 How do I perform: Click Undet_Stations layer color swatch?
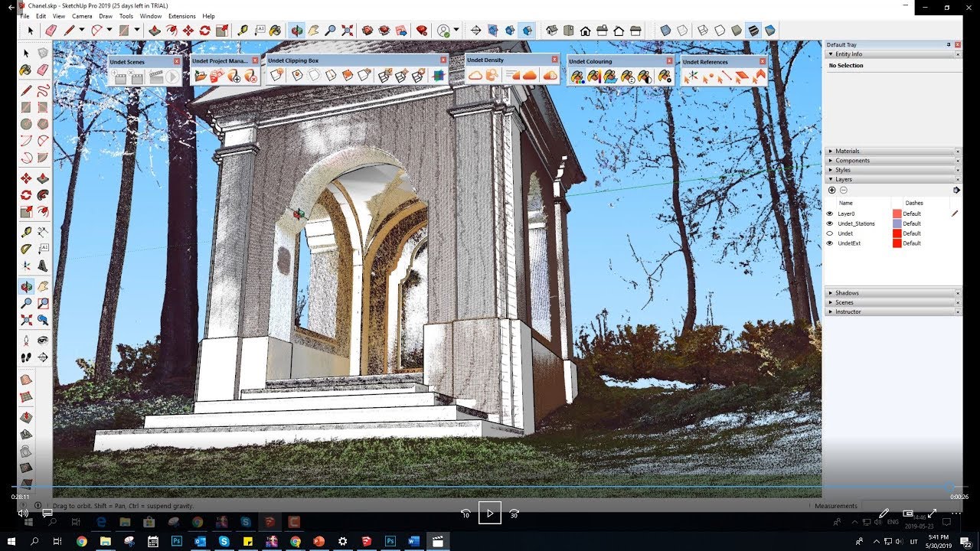(x=897, y=223)
